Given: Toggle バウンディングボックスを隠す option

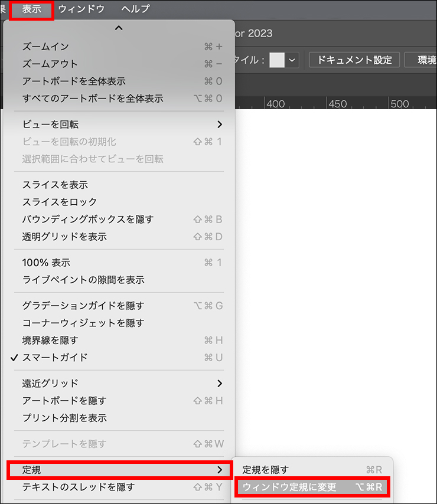Looking at the screenshot, I should pos(87,220).
